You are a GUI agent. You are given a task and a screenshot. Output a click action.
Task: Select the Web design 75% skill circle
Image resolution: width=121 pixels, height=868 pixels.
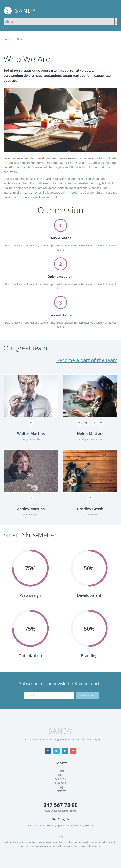pyautogui.click(x=30, y=568)
